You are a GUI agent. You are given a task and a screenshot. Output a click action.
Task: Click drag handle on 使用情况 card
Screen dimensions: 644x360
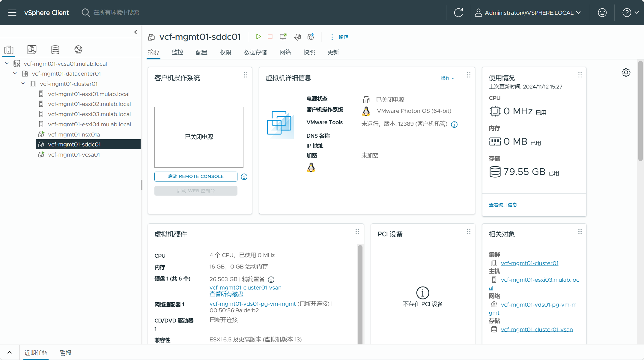580,75
